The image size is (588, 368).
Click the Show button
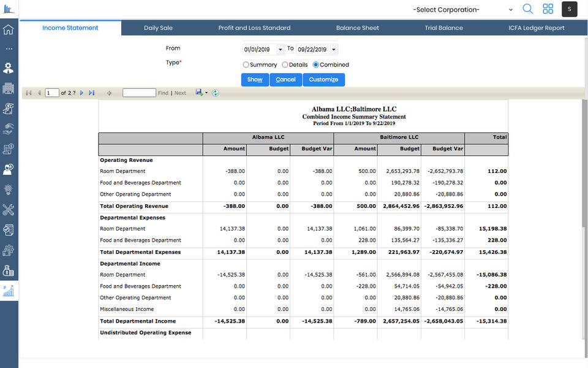pos(255,79)
